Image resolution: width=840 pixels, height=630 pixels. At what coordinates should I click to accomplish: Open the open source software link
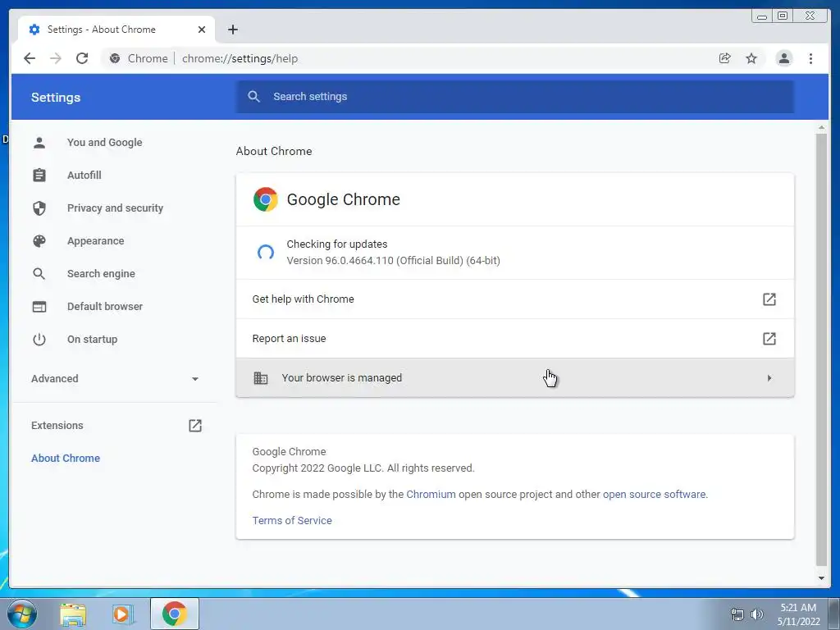(x=654, y=495)
